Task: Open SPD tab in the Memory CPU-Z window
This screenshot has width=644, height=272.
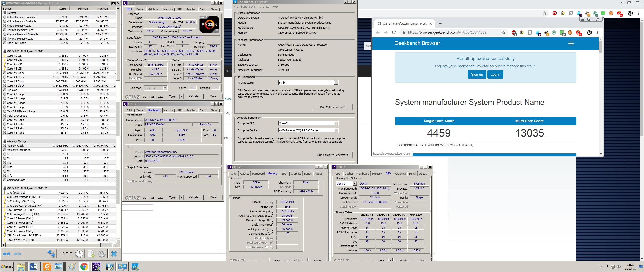Action: (284, 174)
